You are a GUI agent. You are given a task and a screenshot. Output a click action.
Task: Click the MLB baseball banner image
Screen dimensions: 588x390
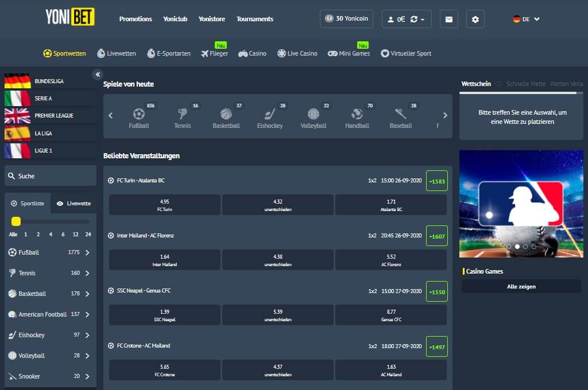pyautogui.click(x=521, y=204)
